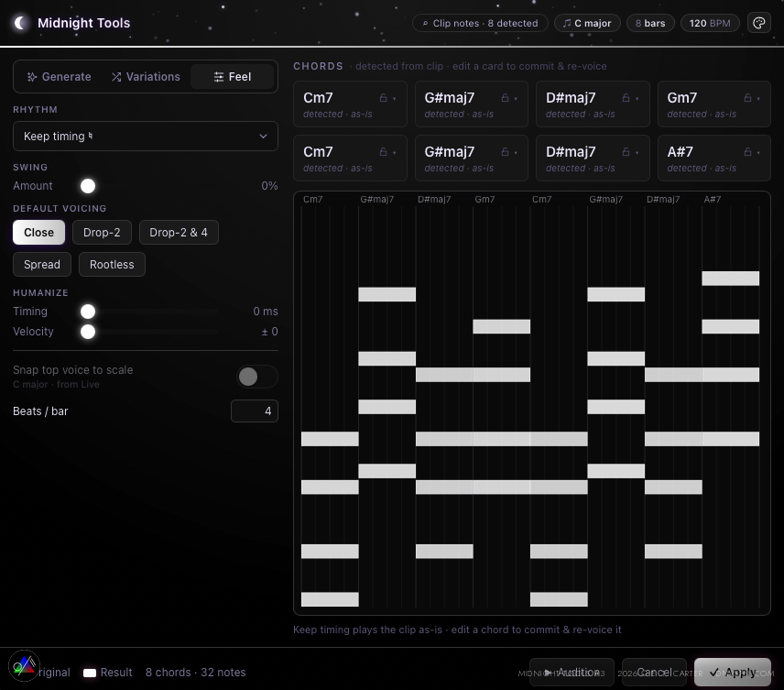784x690 pixels.
Task: Click the Swing Amount slider handle
Action: tap(88, 186)
